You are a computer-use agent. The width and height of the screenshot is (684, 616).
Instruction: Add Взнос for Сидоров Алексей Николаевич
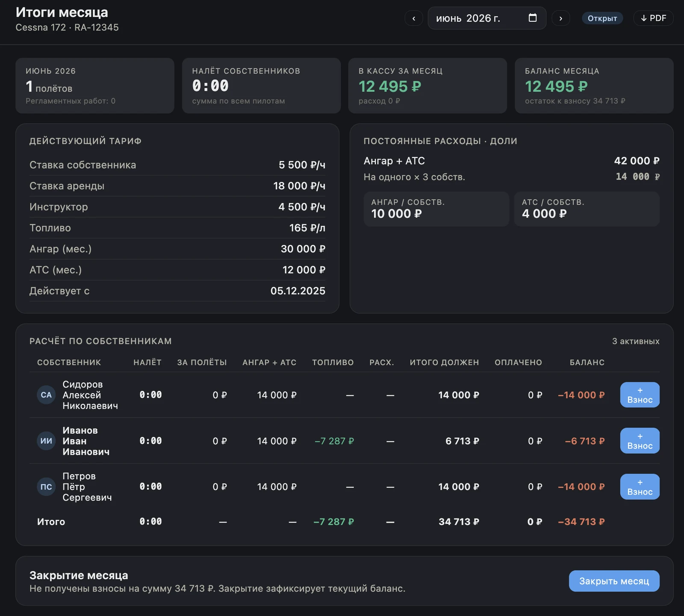(640, 395)
